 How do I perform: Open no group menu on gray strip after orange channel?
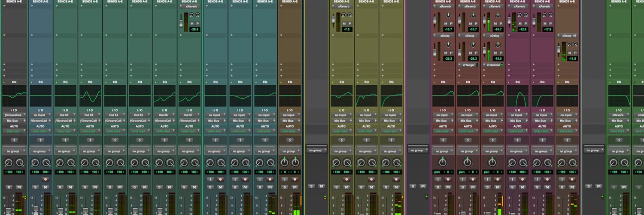(316, 150)
